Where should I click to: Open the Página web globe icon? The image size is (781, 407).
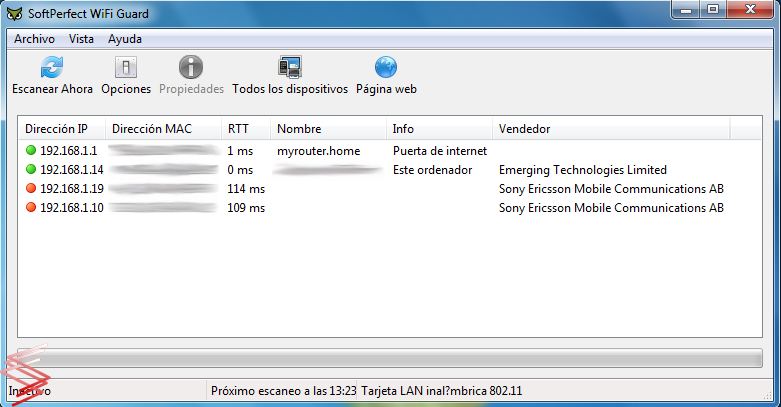[386, 67]
